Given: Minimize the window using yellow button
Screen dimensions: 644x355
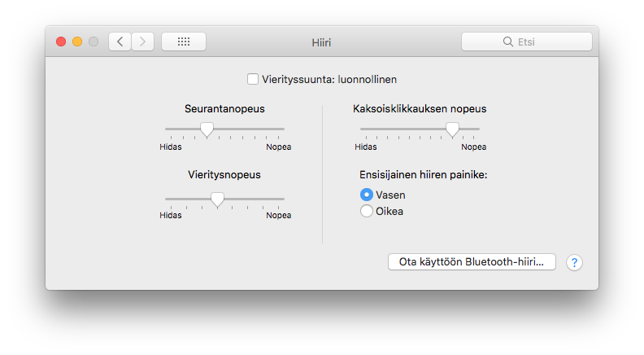Looking at the screenshot, I should [x=77, y=42].
